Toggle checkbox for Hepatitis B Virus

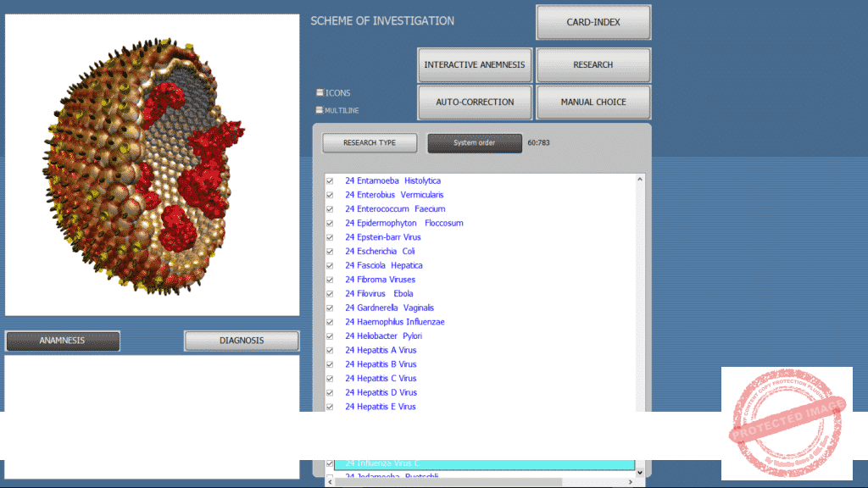pos(330,365)
